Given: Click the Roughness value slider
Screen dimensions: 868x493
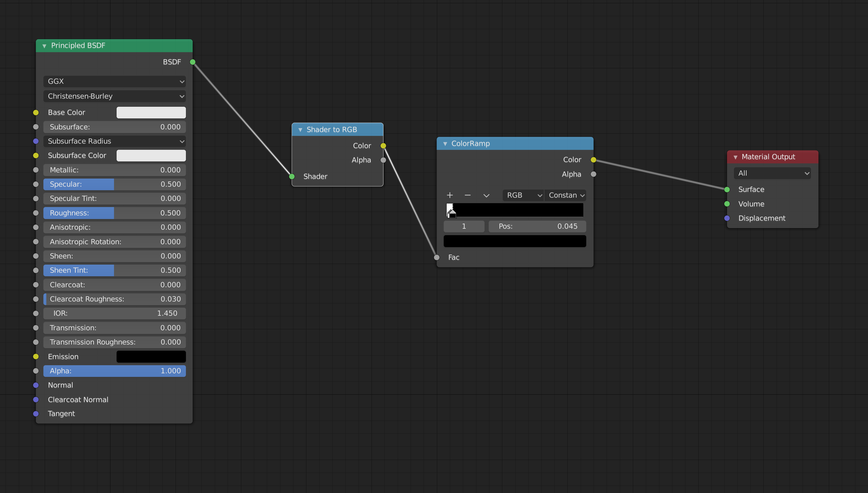Looking at the screenshot, I should click(x=114, y=213).
